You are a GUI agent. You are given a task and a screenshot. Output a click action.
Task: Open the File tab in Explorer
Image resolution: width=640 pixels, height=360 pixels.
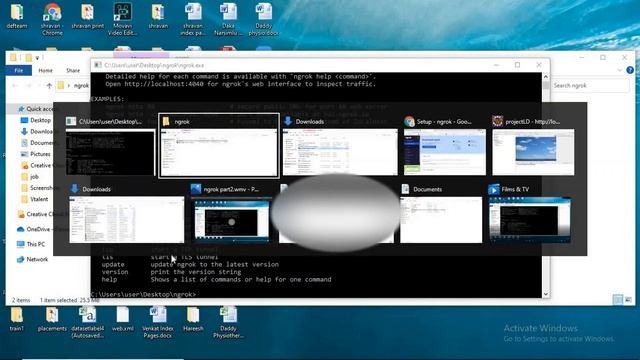19,71
